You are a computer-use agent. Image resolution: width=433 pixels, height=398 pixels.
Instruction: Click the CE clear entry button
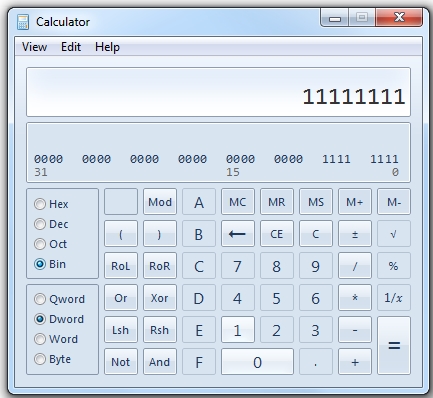(x=277, y=234)
